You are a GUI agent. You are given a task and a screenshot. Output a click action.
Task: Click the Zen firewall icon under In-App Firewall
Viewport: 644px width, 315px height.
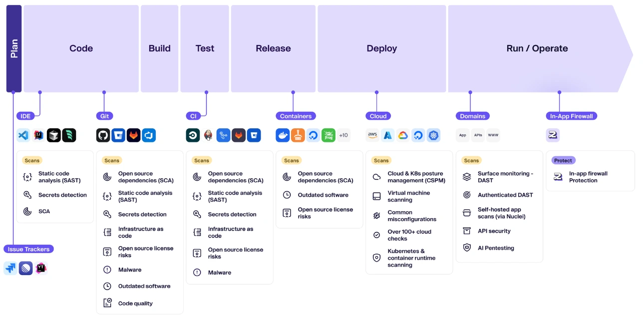553,135
